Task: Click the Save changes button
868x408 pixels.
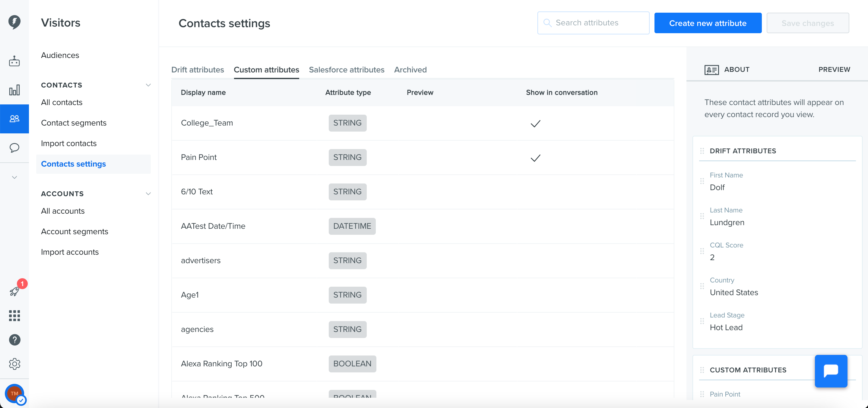Action: pyautogui.click(x=807, y=23)
